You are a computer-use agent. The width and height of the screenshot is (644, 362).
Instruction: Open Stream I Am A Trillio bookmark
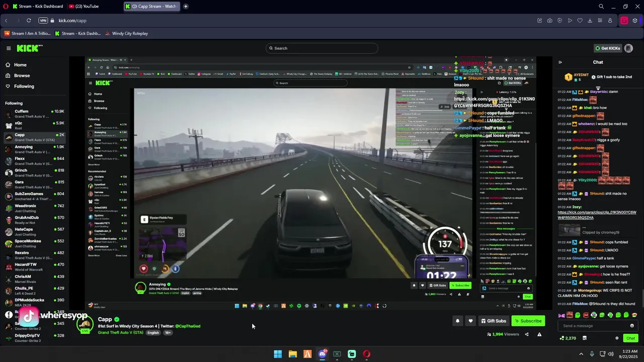click(x=27, y=34)
